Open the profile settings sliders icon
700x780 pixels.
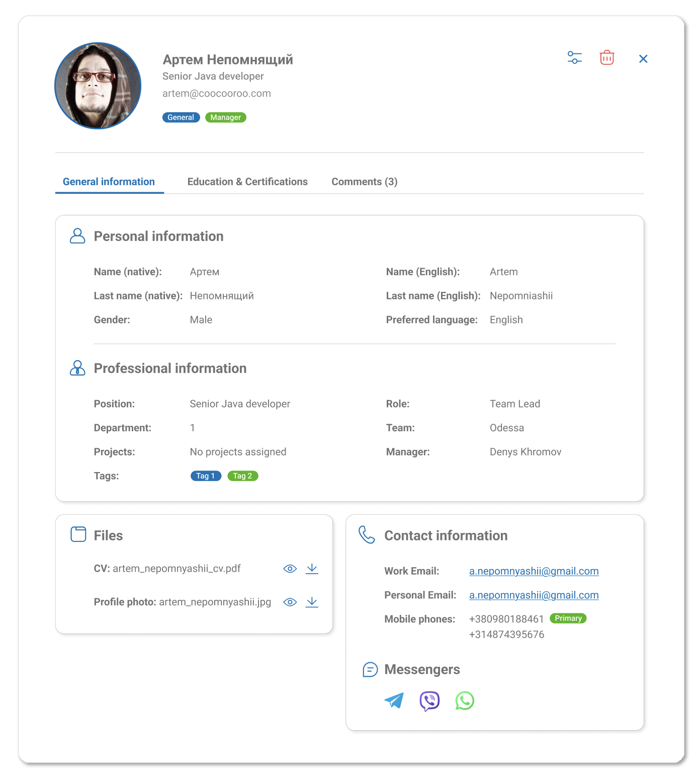pos(574,58)
